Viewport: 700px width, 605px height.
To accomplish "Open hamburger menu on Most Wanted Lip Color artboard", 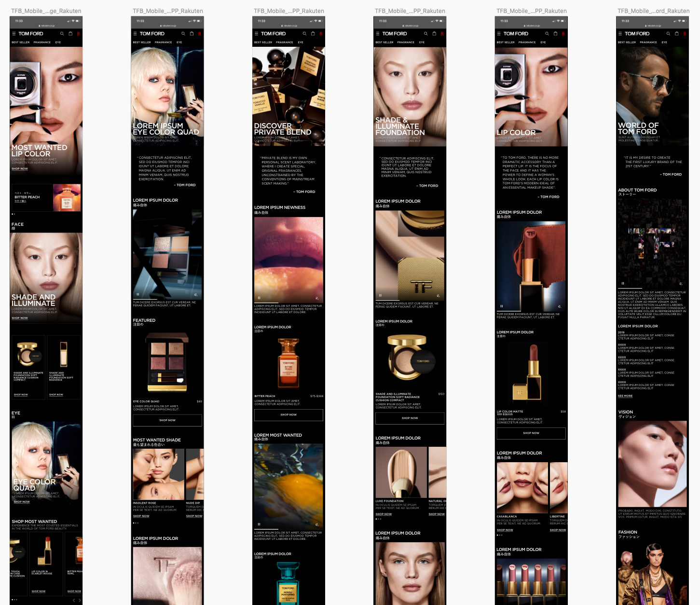I will pyautogui.click(x=14, y=34).
